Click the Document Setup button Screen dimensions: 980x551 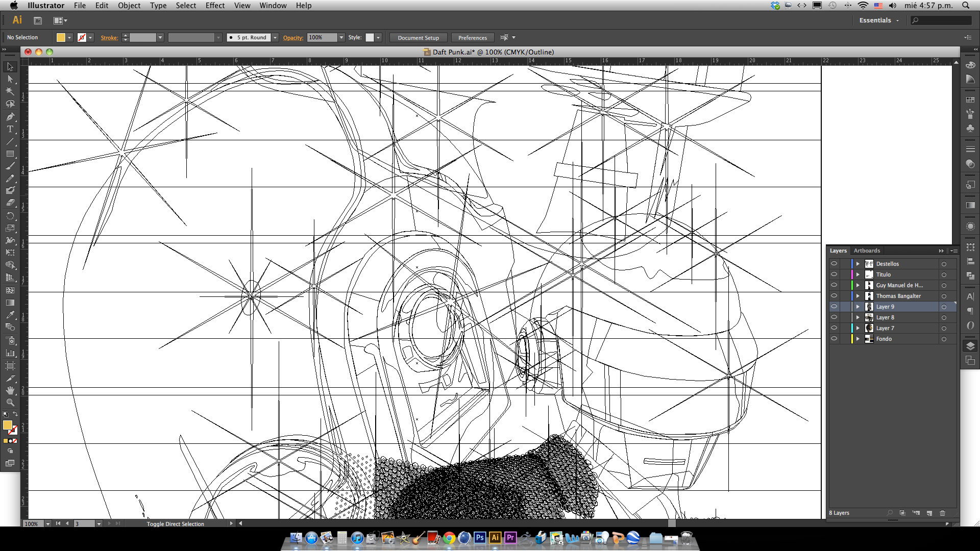coord(418,38)
